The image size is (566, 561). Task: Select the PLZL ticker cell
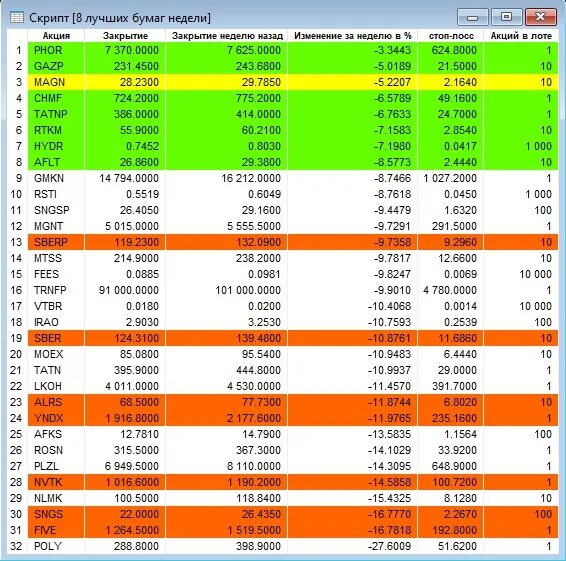tap(56, 466)
